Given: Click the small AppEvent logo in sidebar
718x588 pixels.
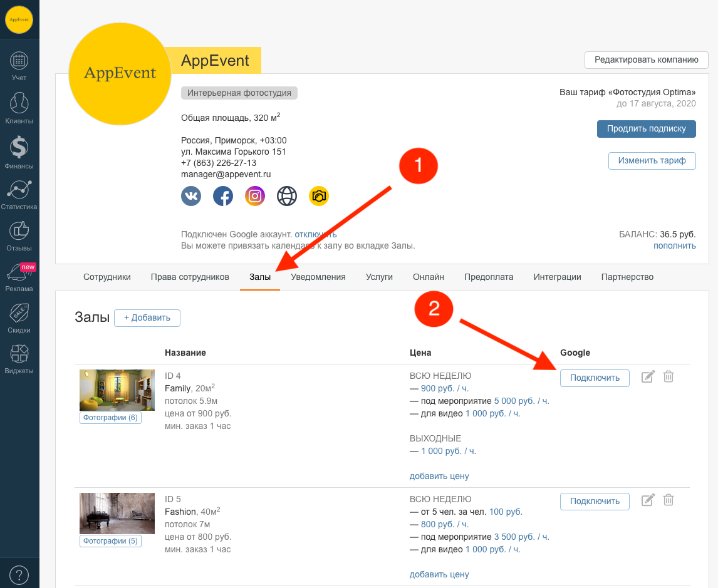Looking at the screenshot, I should 19,19.
